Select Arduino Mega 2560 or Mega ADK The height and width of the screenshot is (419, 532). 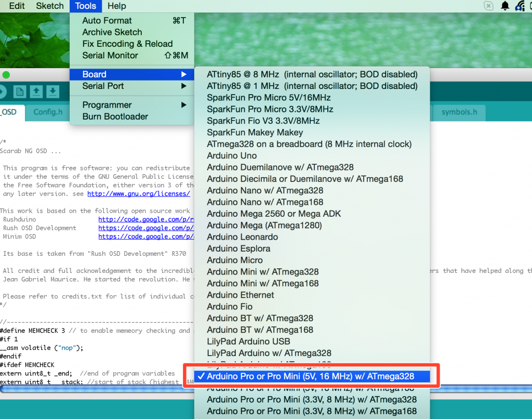[274, 214]
